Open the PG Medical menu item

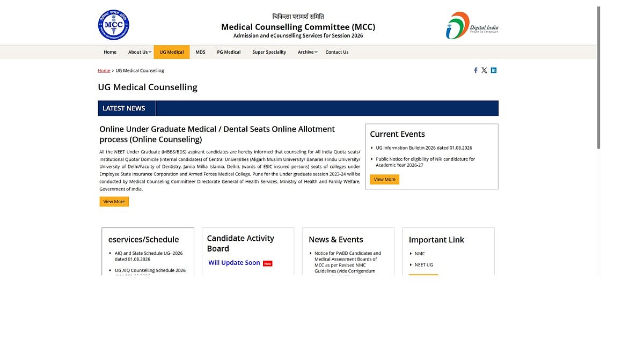[229, 52]
